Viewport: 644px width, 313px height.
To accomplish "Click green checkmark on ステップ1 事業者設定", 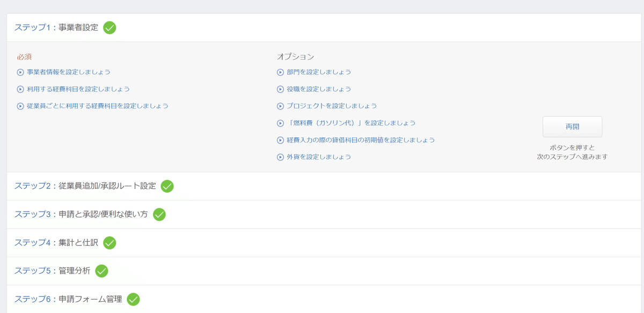I will click(x=109, y=27).
